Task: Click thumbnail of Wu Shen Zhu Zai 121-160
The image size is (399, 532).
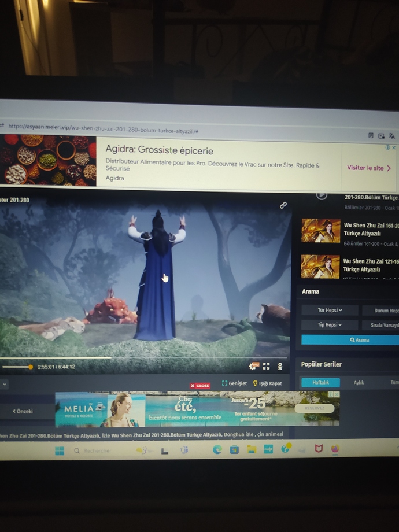Action: 320,267
